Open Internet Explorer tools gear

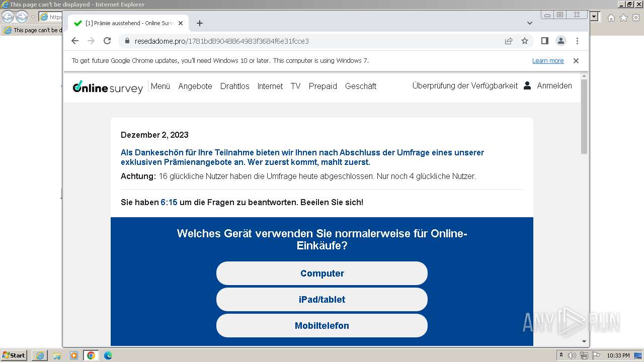pyautogui.click(x=635, y=18)
